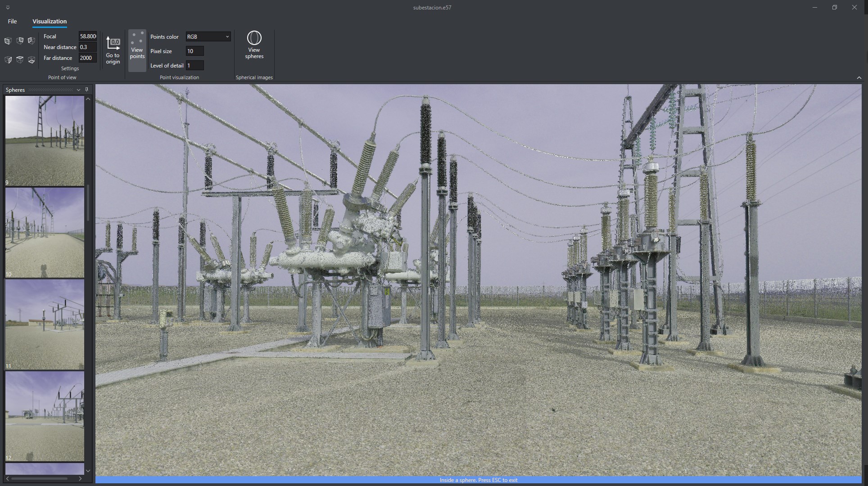Select middle cube view preset in top row
Screen dimensions: 868x486
(x=20, y=41)
